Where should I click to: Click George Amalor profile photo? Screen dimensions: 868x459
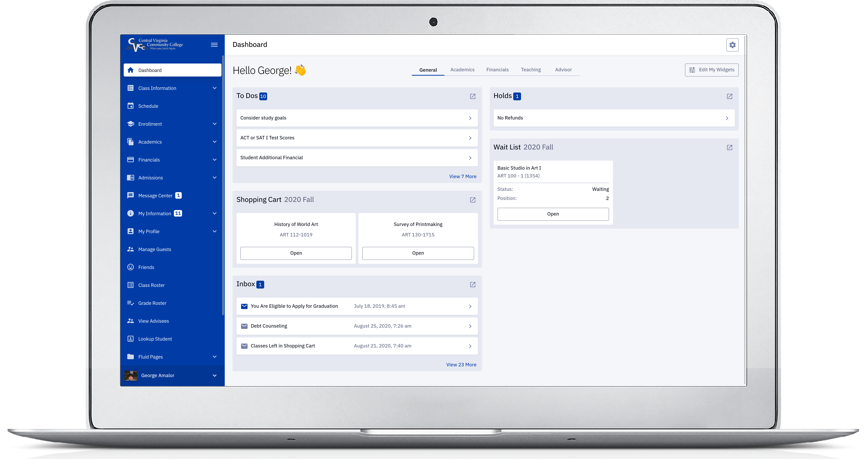(x=131, y=375)
